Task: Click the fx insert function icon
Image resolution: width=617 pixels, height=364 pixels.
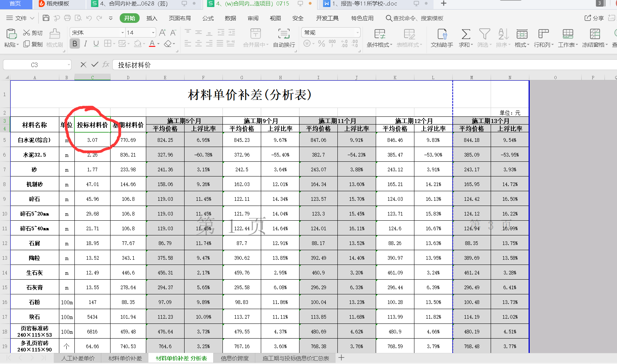Action: point(106,64)
